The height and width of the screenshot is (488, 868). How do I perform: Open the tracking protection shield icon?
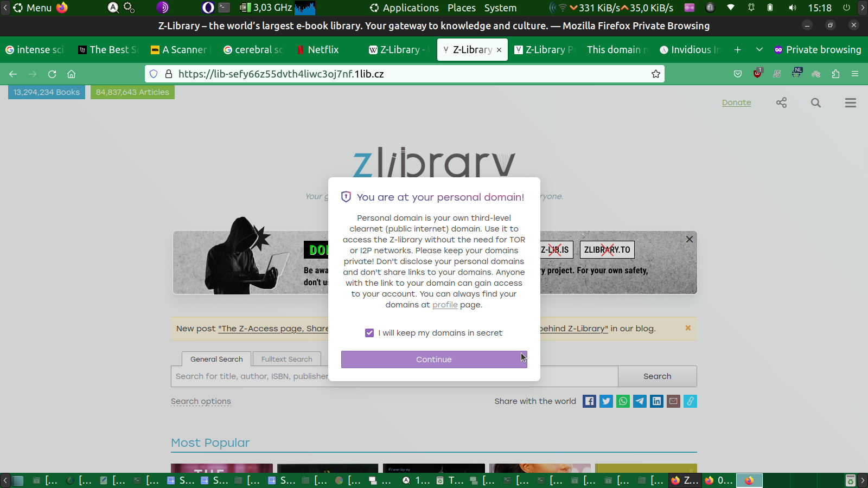coord(154,74)
